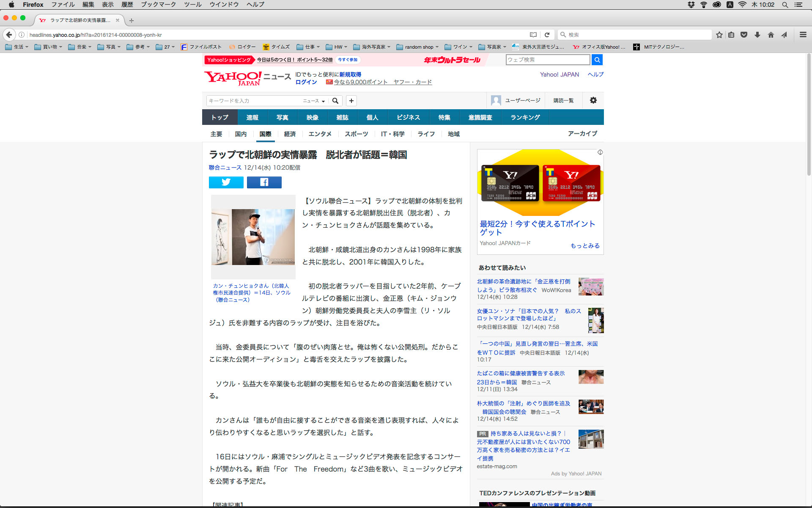Image resolution: width=812 pixels, height=508 pixels.
Task: Expand the 生活 bookmarks folder
Action: click(x=17, y=47)
